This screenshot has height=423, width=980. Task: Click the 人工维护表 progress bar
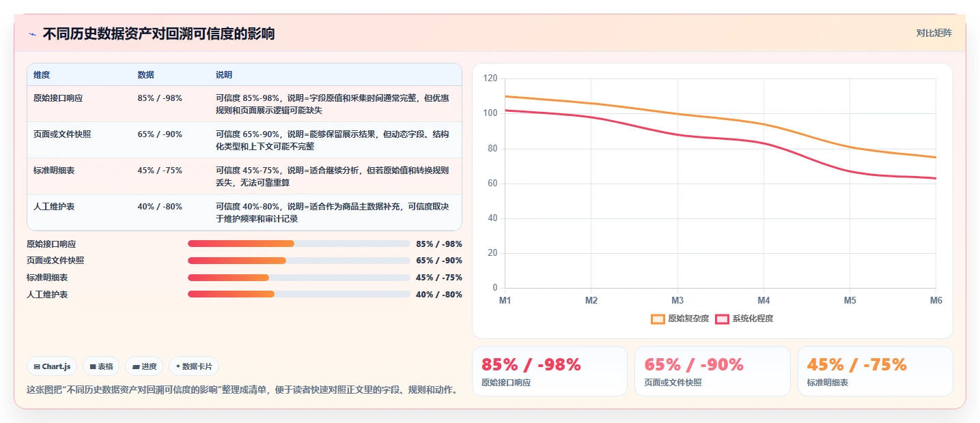coord(299,295)
